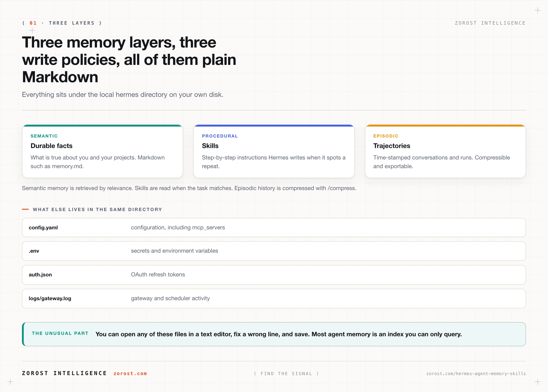Viewport: 548px width, 392px height.
Task: Open the Episodic 'Trajectories' card
Action: click(x=445, y=151)
